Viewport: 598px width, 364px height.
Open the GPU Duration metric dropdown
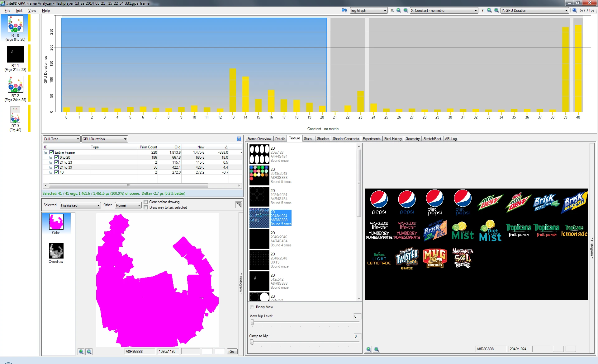pyautogui.click(x=105, y=139)
